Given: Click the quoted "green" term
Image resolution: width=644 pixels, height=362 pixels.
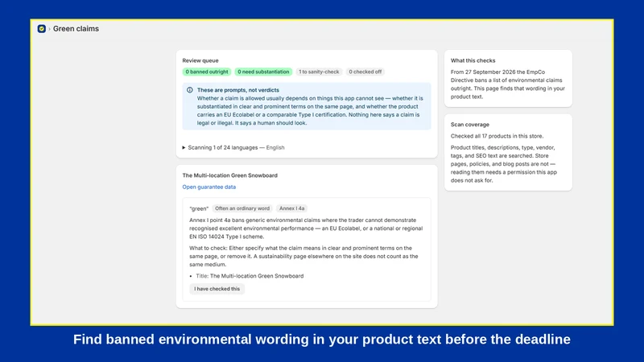Looking at the screenshot, I should pos(199,208).
